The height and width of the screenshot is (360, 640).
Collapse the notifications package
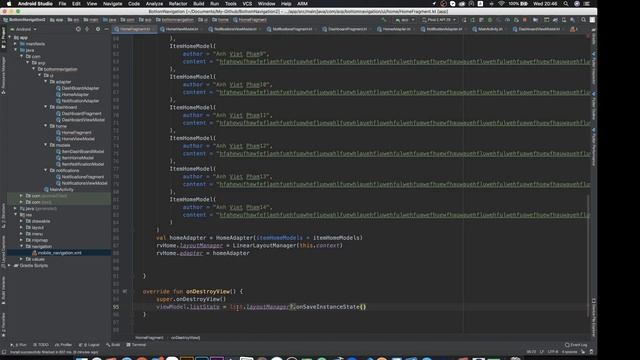[46, 170]
